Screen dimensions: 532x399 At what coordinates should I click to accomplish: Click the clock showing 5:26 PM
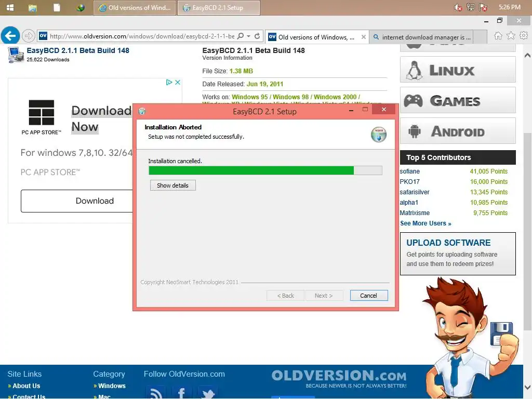[510, 7]
